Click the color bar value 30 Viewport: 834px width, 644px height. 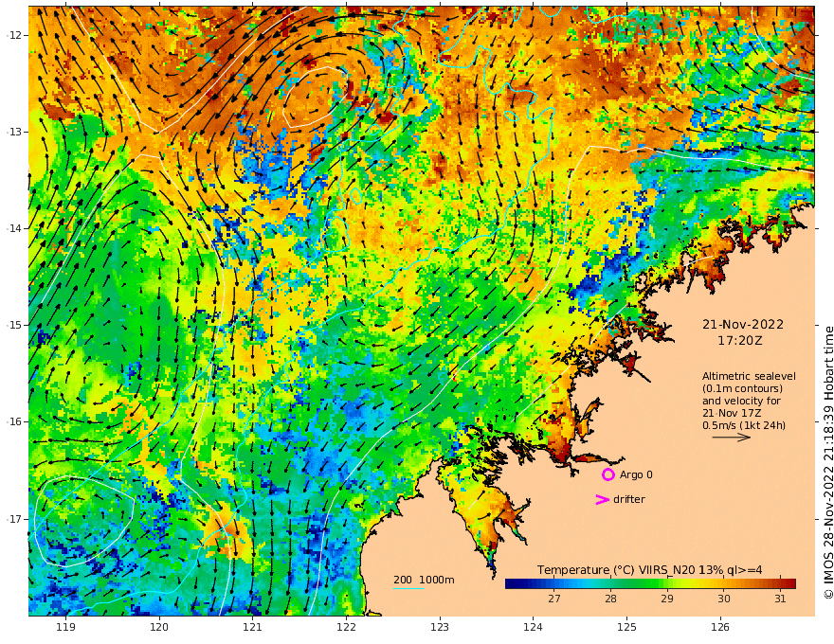click(723, 599)
